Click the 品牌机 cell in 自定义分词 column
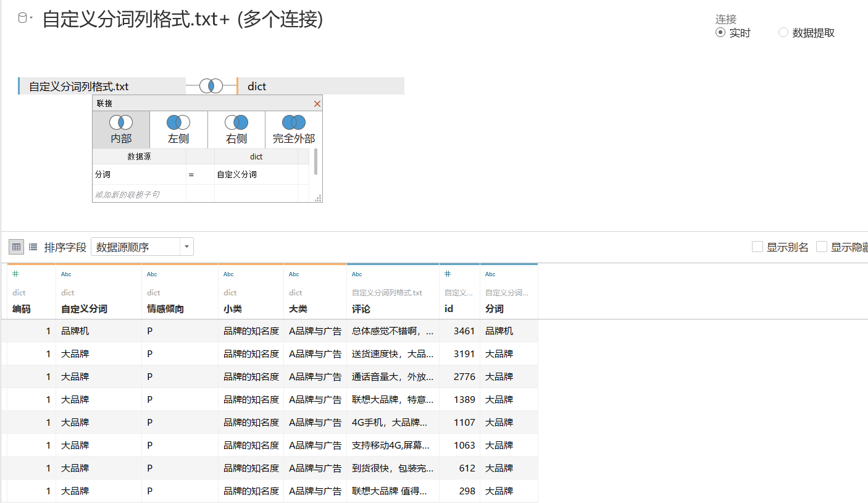Image resolution: width=868 pixels, height=503 pixels. pos(99,331)
